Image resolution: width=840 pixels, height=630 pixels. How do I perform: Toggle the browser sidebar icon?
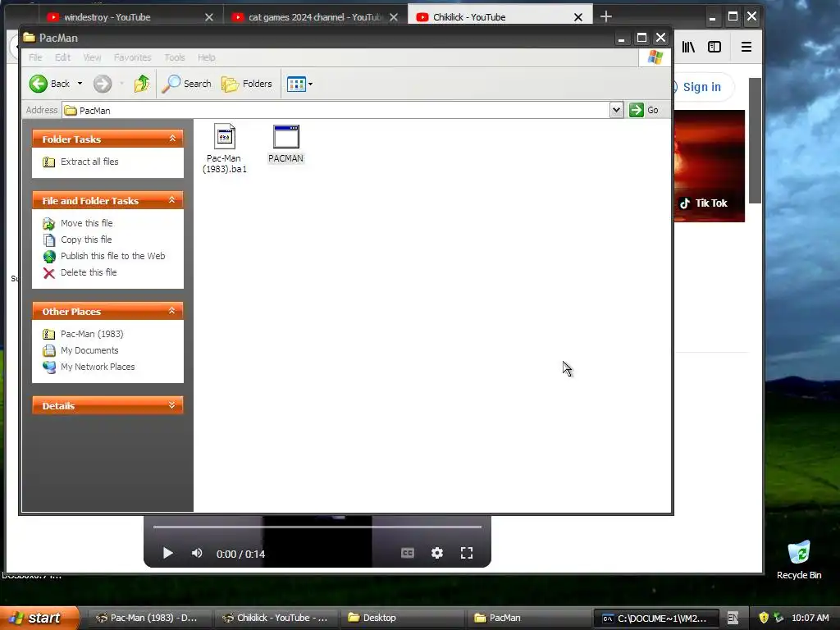(714, 47)
